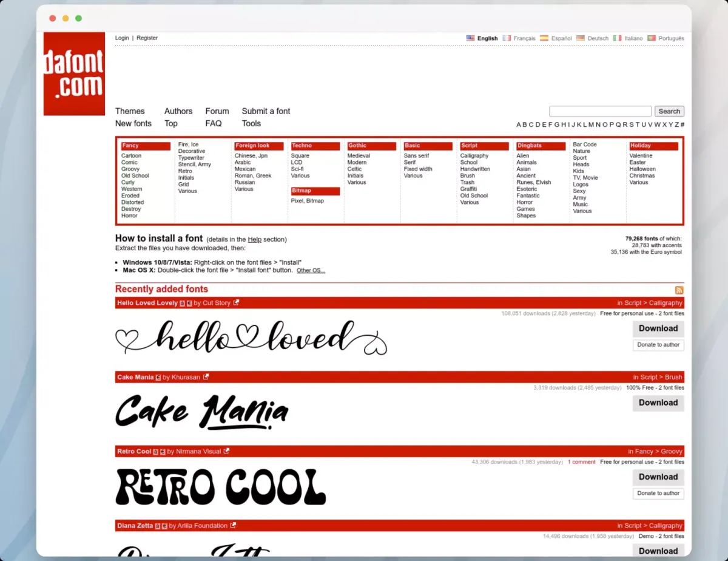This screenshot has height=561, width=728.
Task: Click the German flag icon
Action: point(581,38)
